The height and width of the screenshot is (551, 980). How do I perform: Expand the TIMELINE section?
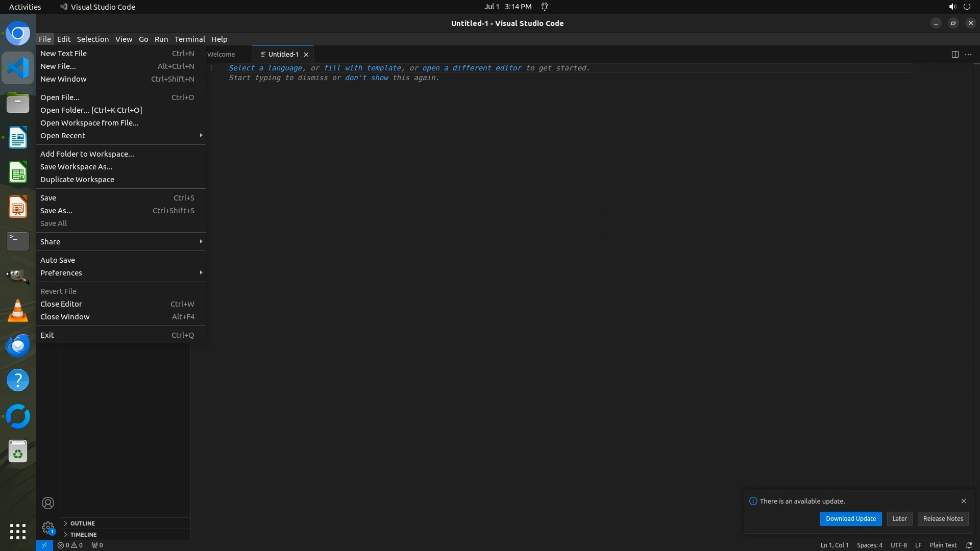click(83, 535)
